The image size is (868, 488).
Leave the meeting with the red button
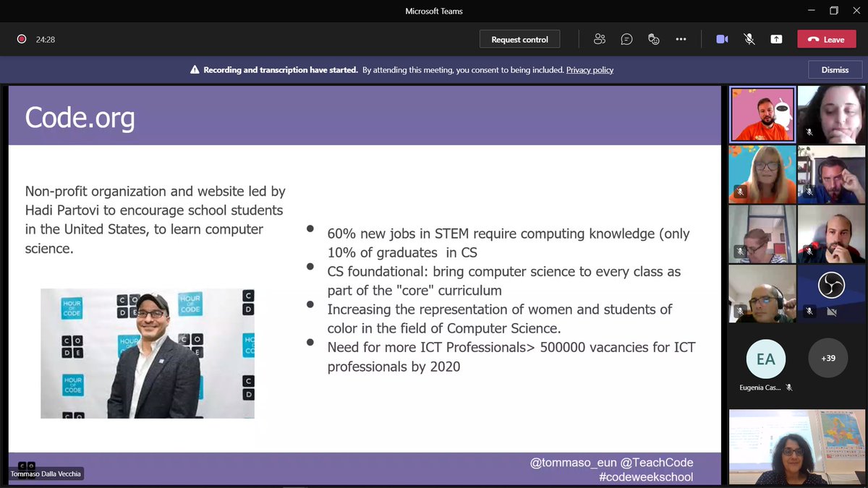[826, 39]
